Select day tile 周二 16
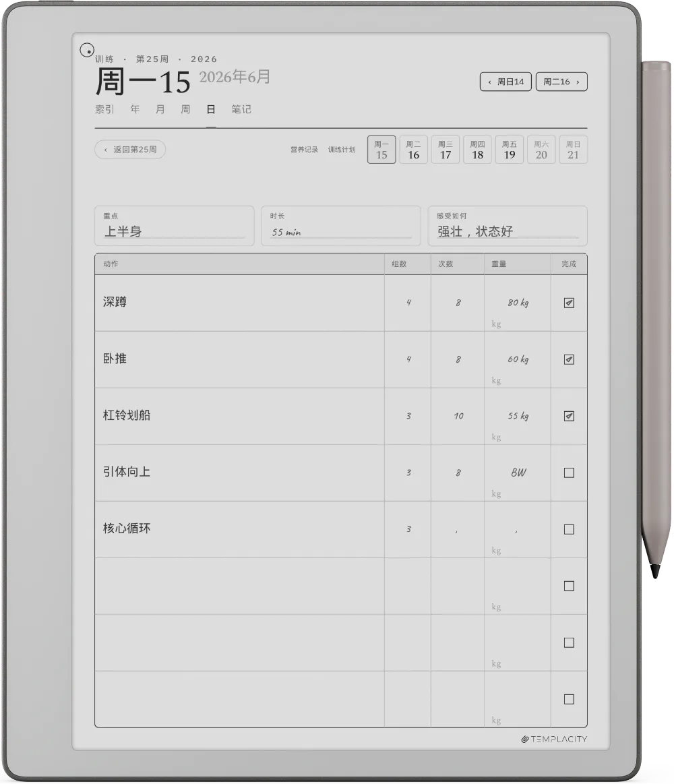Viewport: 674px width, 784px height. (414, 150)
